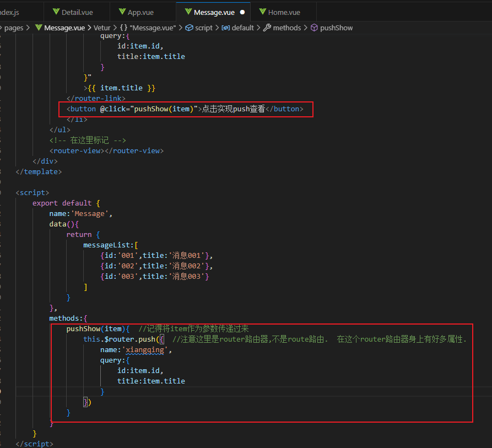Screen dimensions: 492x448
Task: Click the export default line
Action: tap(66, 203)
